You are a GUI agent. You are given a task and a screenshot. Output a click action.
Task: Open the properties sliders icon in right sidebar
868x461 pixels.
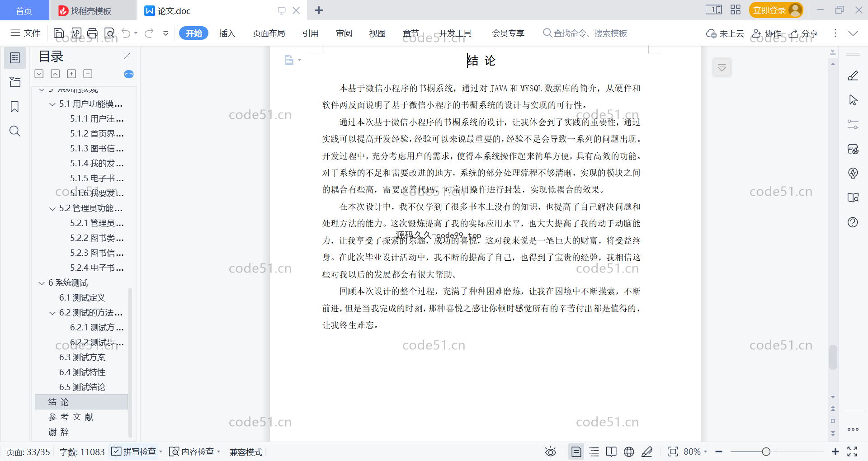pyautogui.click(x=853, y=124)
